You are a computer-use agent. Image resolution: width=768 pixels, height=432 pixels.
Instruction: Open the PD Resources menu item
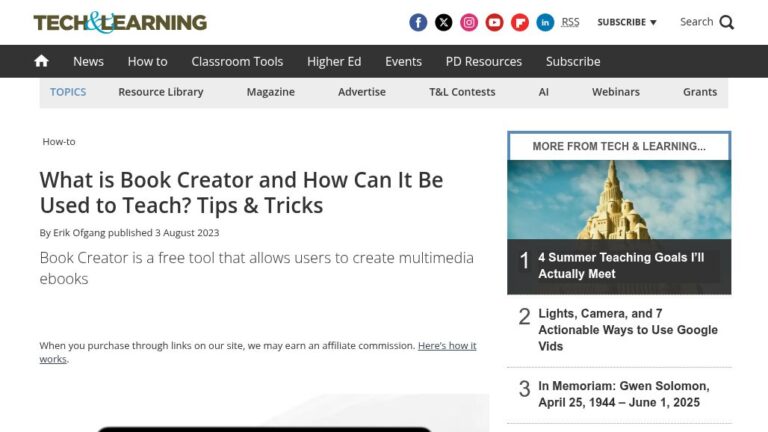point(483,61)
